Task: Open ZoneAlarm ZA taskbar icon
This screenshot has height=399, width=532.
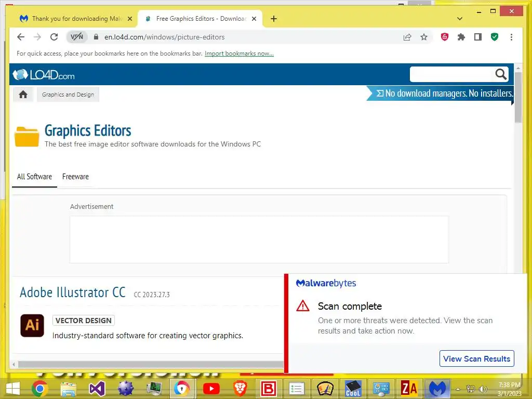Action: pos(409,389)
